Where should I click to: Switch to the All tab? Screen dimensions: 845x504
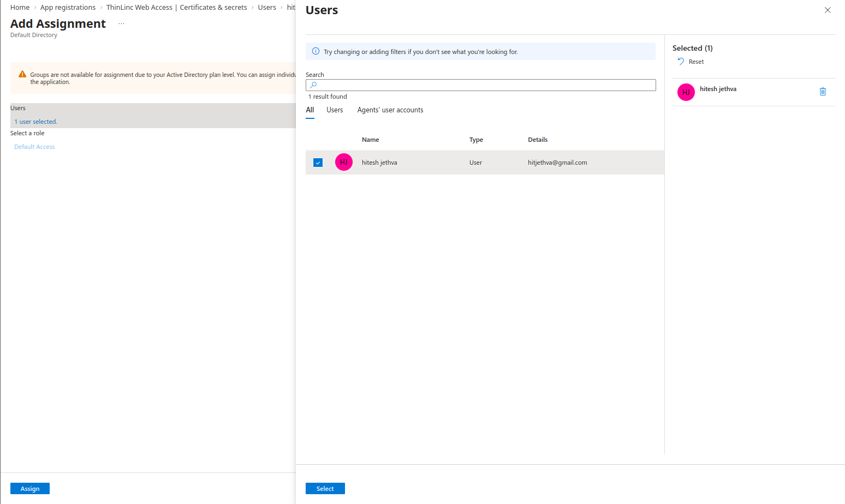click(x=310, y=110)
